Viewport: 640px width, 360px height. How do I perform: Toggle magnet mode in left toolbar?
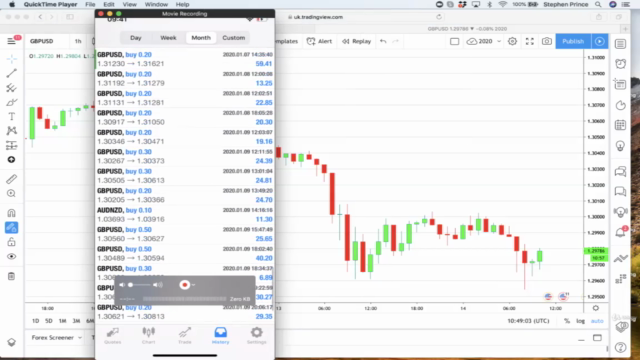11,213
